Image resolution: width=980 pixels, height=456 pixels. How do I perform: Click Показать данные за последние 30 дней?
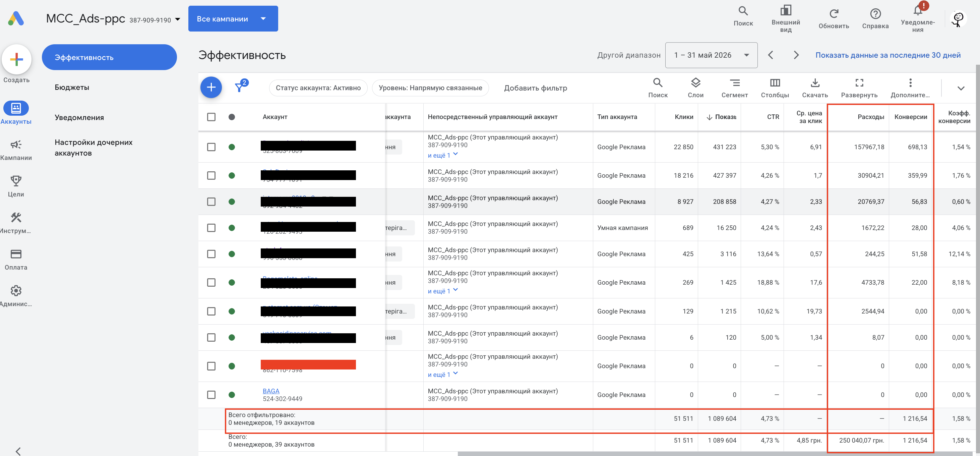click(x=887, y=55)
